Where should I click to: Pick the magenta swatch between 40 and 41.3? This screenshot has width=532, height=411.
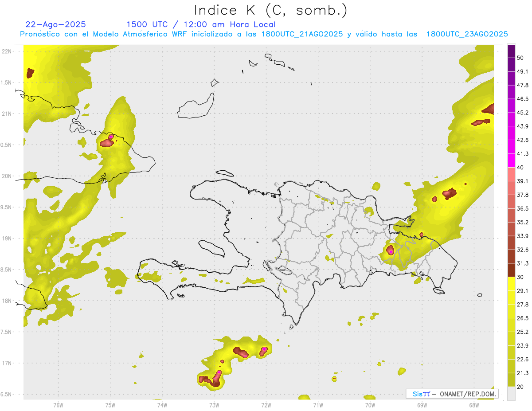pos(512,160)
